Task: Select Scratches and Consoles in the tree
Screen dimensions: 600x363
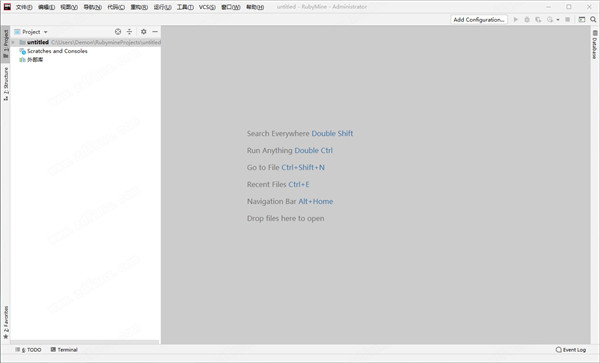Action: 54,51
